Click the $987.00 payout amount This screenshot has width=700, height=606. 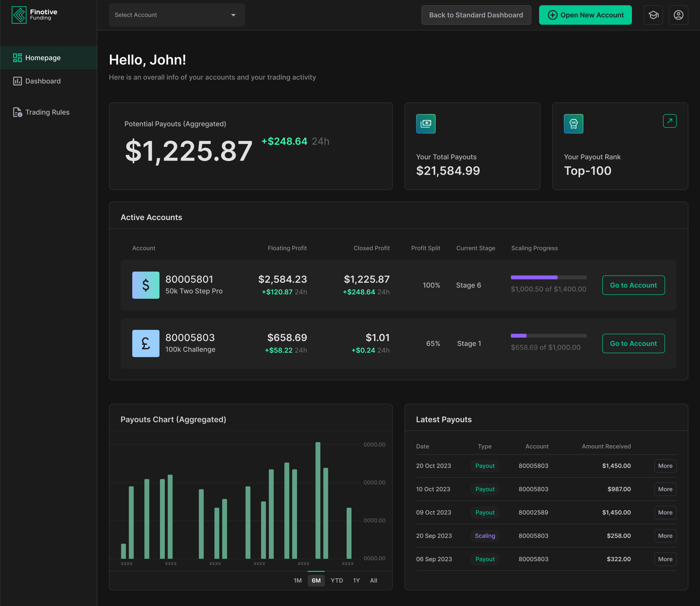point(619,489)
